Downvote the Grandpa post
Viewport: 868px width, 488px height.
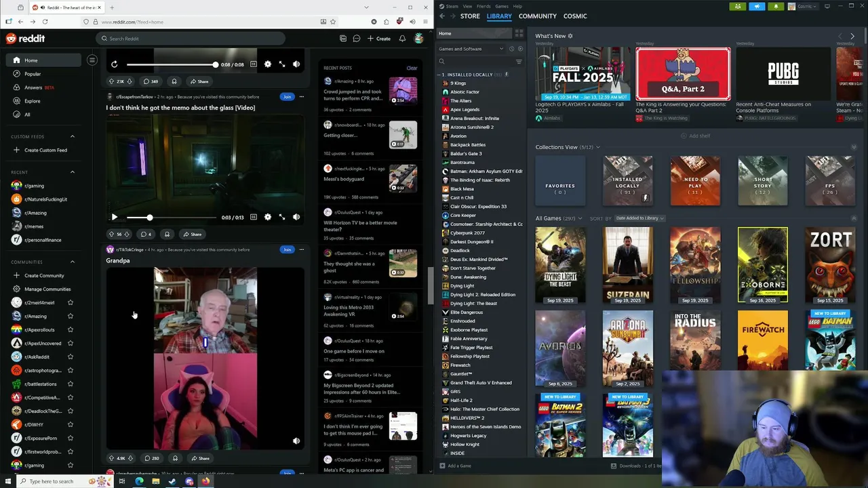click(130, 458)
